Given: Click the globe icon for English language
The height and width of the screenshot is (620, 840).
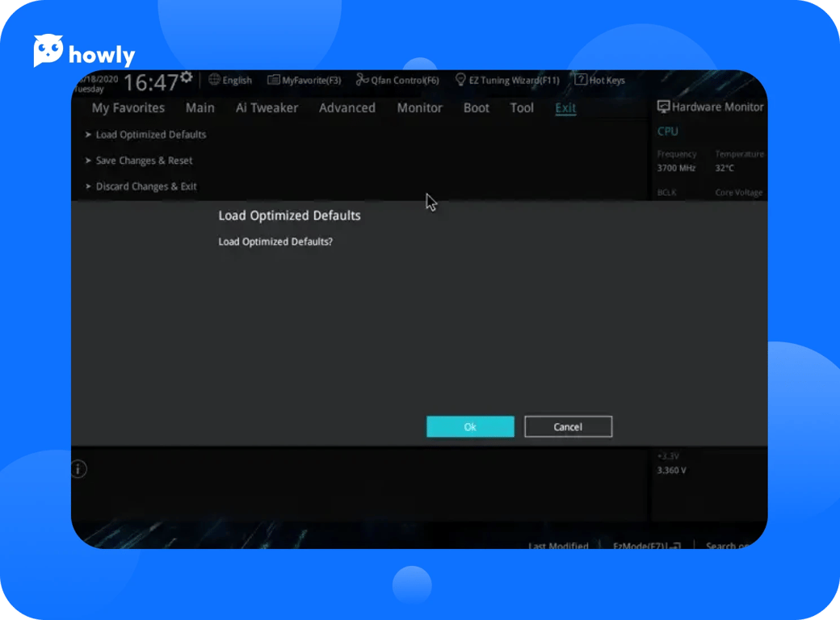Looking at the screenshot, I should pyautogui.click(x=214, y=80).
